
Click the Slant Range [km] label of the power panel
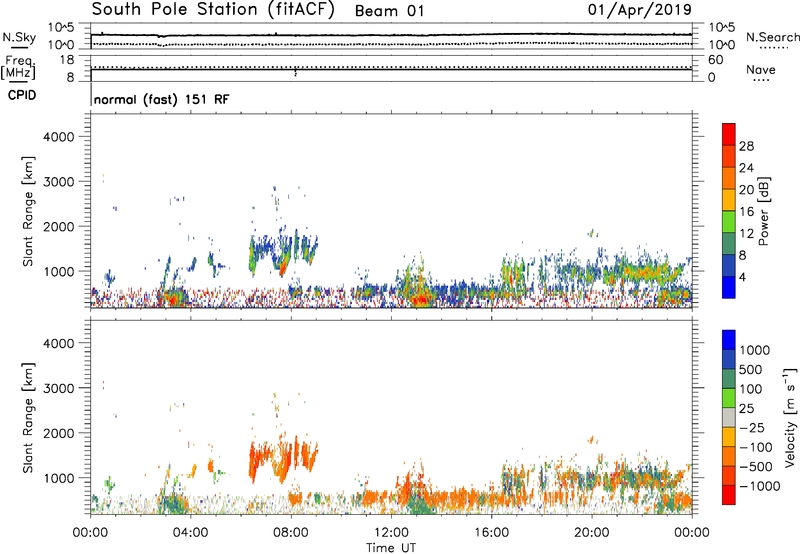(28, 211)
